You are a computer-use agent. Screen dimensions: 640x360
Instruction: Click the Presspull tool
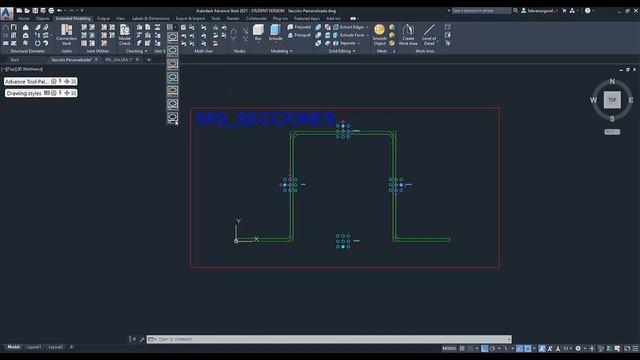tap(299, 35)
